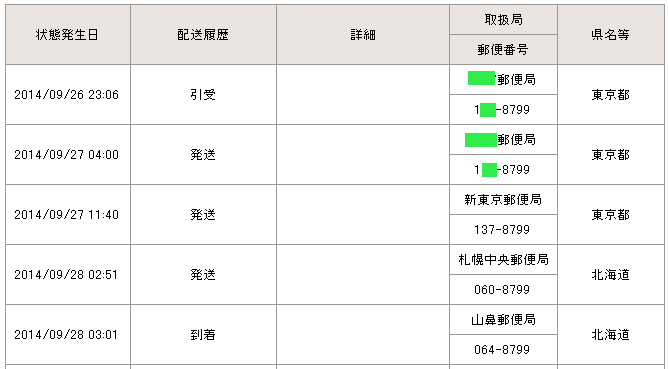Click the date 2014/09/27 04:00
This screenshot has height=369, width=668.
point(66,155)
